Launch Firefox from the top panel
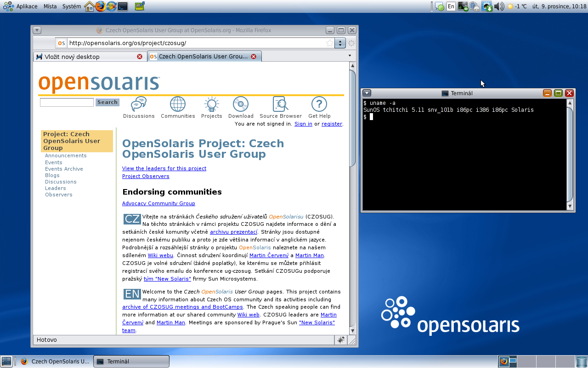588x368 pixels. coord(101,6)
